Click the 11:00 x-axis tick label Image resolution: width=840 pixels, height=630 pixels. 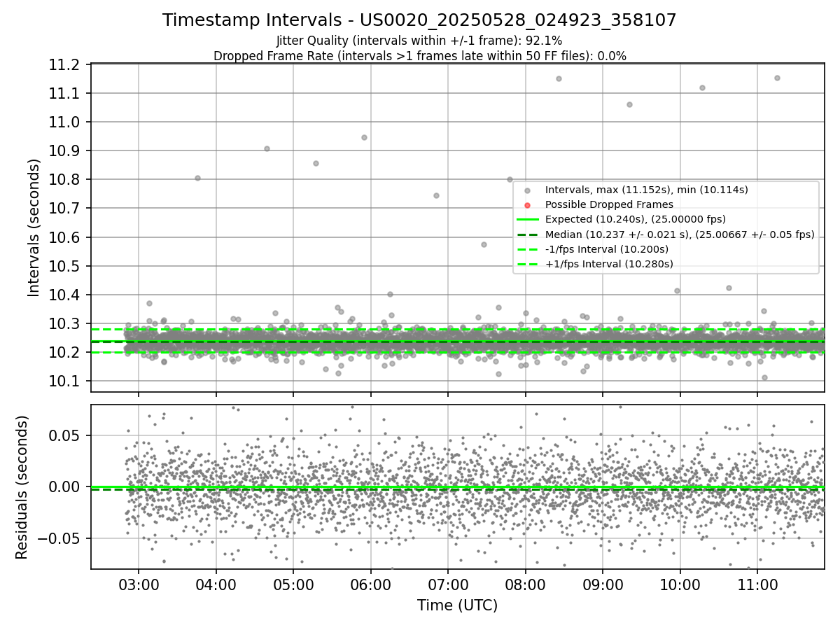pos(757,584)
